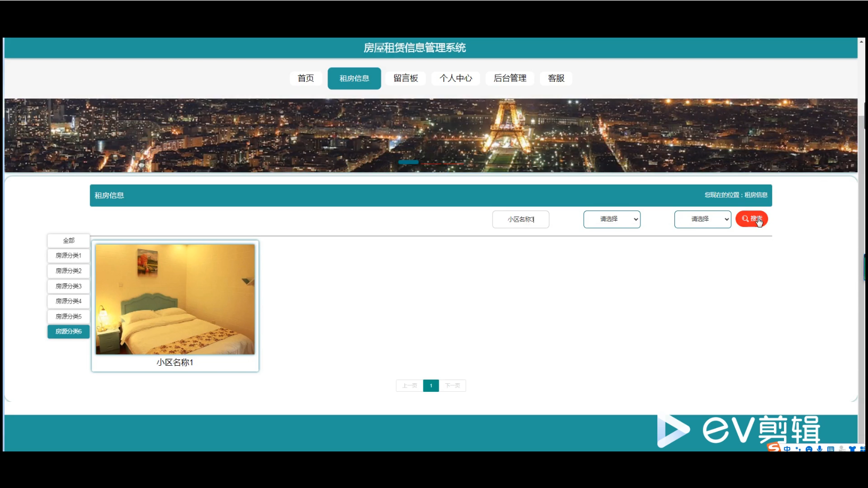Viewport: 868px width, 488px height.
Task: Open the shirt skin icon in Sogou bar
Action: click(x=853, y=449)
